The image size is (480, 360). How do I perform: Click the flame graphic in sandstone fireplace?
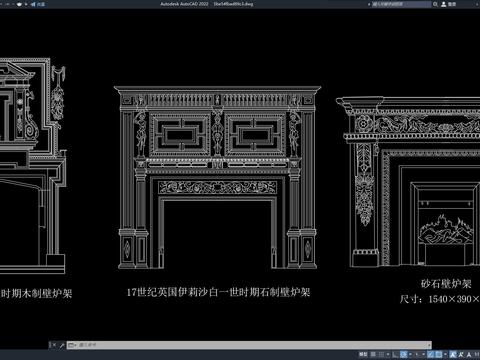click(x=446, y=229)
